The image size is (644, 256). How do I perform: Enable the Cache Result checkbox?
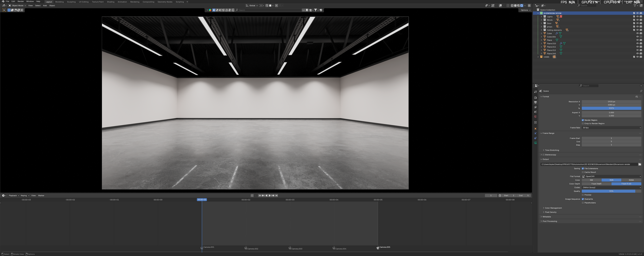(583, 172)
